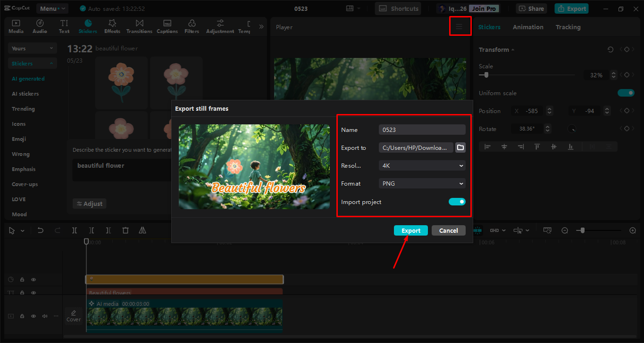
Task: Open the Filters panel
Action: point(192,26)
